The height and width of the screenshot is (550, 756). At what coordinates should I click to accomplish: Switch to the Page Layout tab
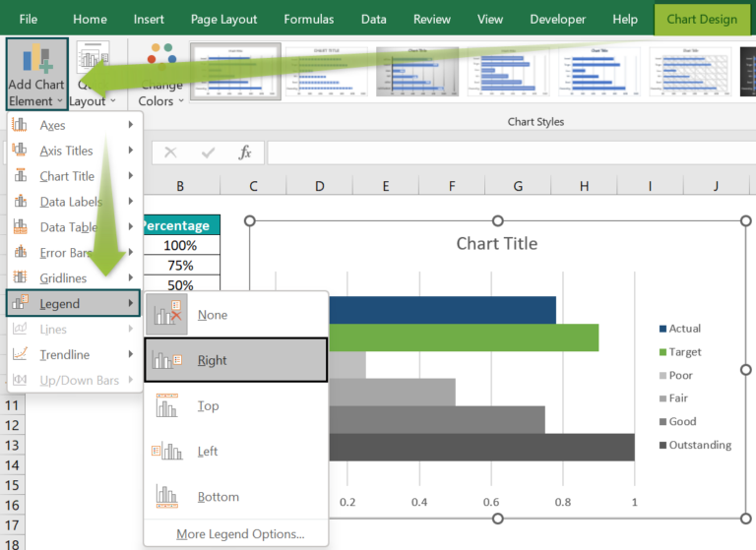pos(223,19)
